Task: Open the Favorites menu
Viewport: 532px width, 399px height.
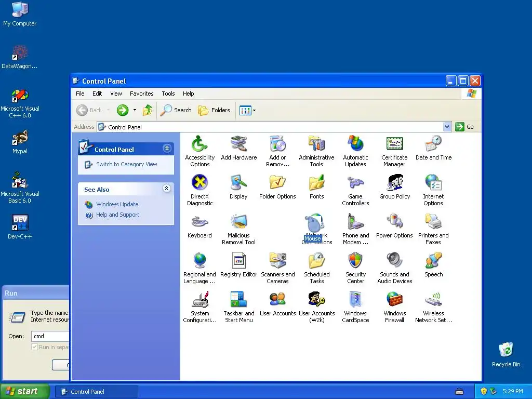Action: click(141, 94)
